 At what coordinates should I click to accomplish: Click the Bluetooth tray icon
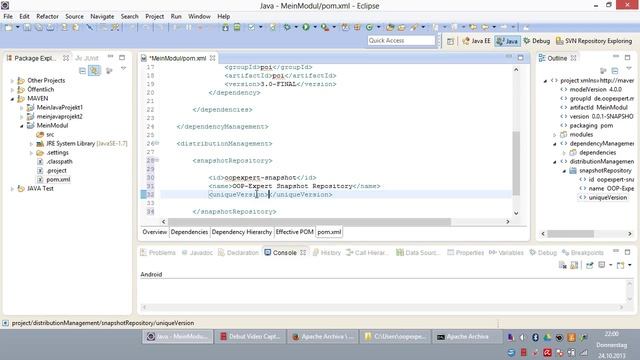click(x=535, y=337)
